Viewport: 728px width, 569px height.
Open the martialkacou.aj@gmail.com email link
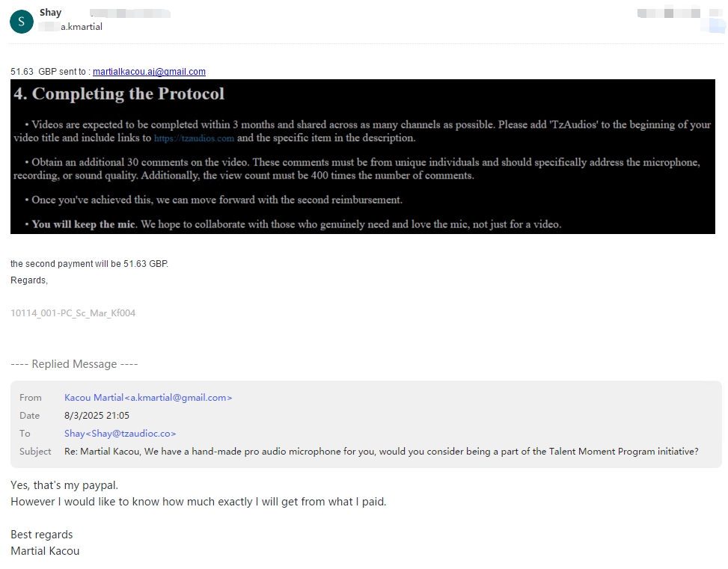click(x=149, y=72)
